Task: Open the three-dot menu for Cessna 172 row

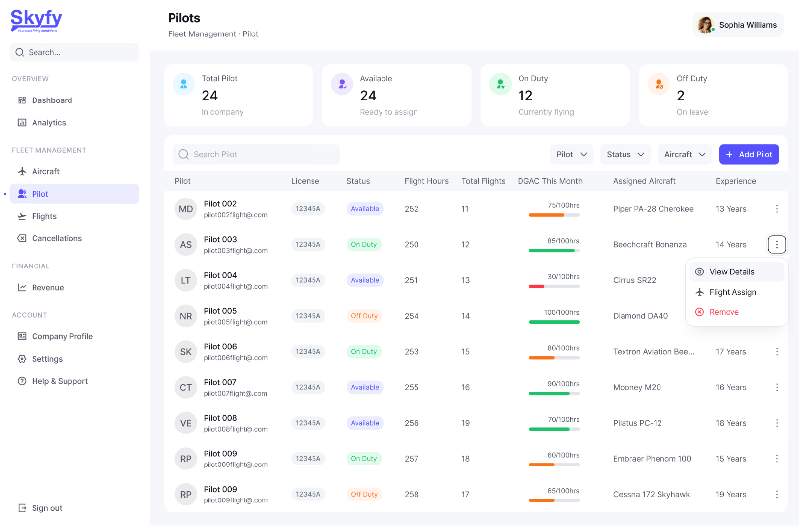Action: point(777,495)
